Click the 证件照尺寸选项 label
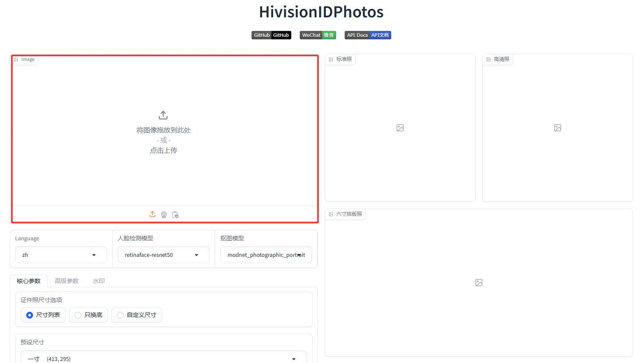Image resolution: width=644 pixels, height=363 pixels. (x=41, y=300)
